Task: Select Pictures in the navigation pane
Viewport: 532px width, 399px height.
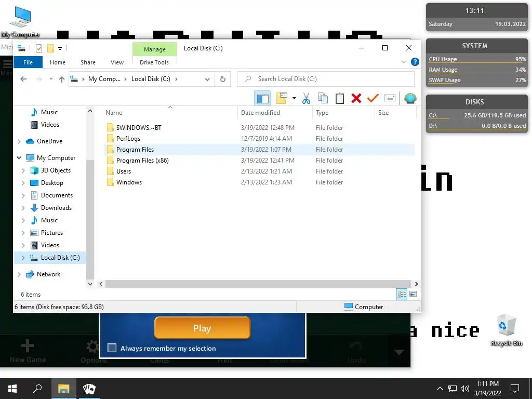Action: click(x=51, y=233)
